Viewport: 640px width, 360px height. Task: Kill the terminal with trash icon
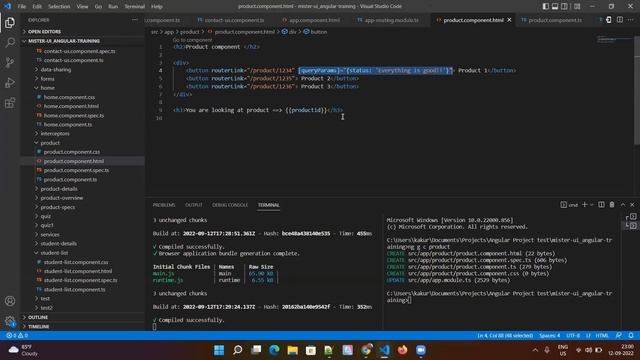tap(612, 204)
